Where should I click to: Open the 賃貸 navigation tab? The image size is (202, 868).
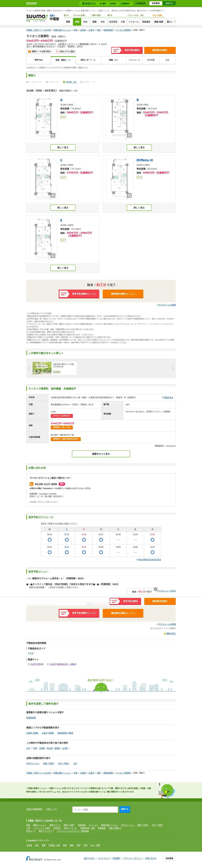68,22
